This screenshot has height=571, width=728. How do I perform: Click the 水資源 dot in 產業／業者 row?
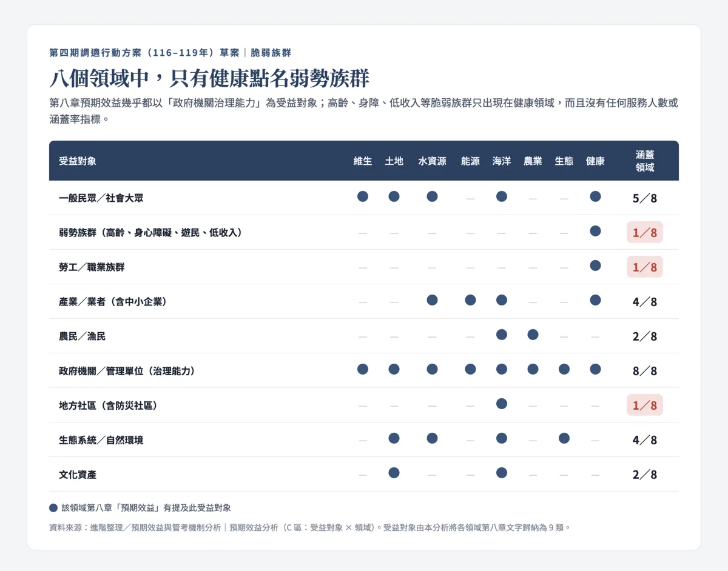432,300
